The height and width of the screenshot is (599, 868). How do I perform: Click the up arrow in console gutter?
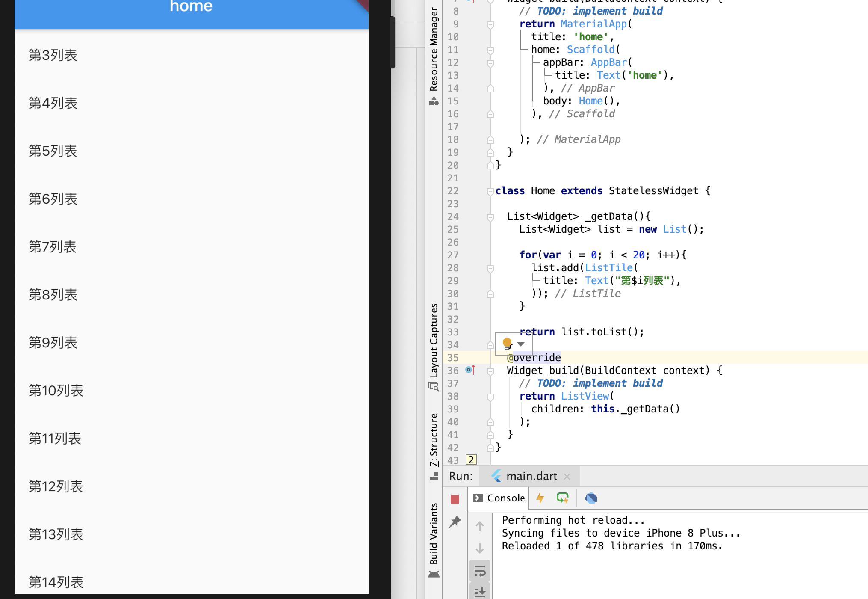click(480, 526)
